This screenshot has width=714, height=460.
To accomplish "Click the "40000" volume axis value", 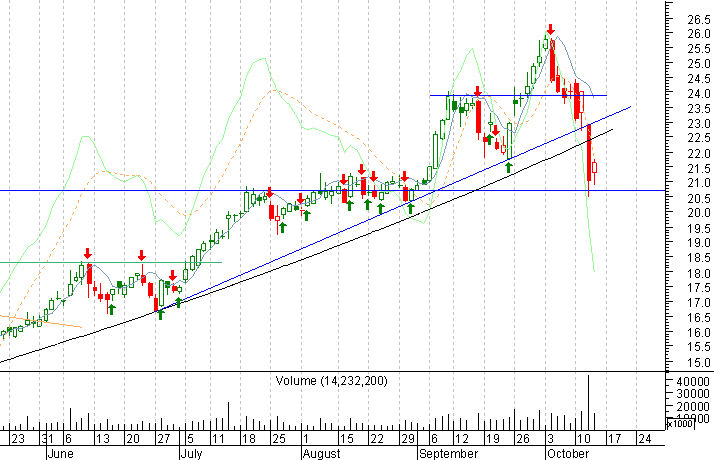I will coord(693,382).
